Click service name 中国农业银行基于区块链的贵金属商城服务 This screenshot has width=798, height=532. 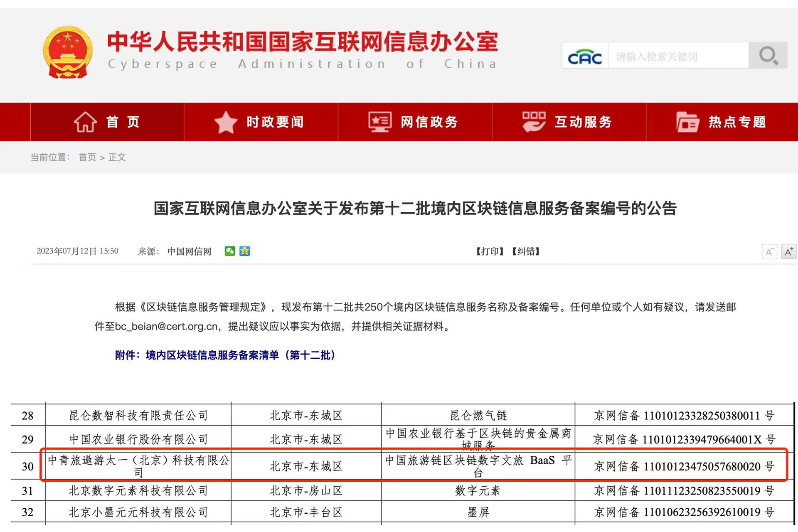[478, 439]
